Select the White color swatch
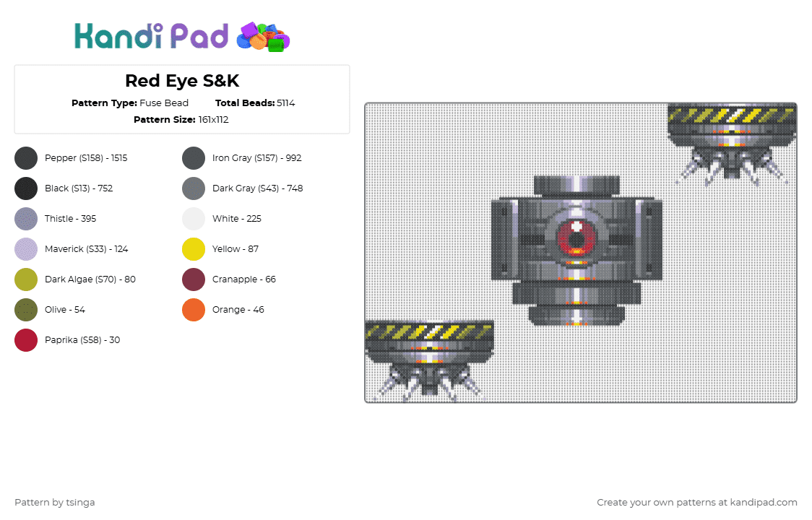812x520 pixels. coord(194,219)
